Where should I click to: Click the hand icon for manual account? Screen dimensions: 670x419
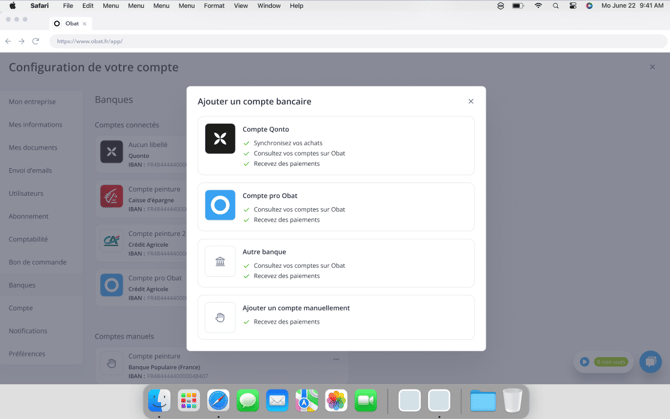[220, 318]
